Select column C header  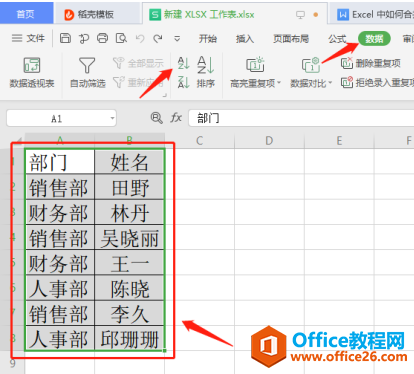[199, 141]
